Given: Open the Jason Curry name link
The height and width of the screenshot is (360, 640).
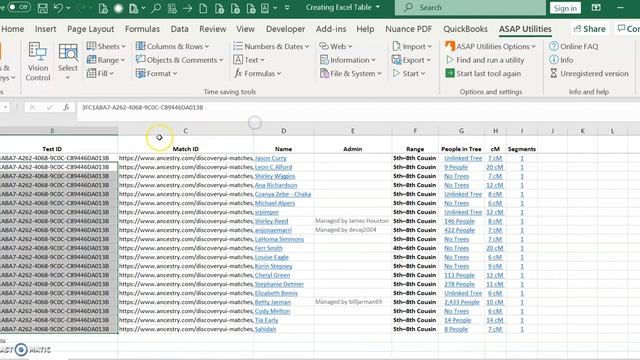Looking at the screenshot, I should (271, 158).
